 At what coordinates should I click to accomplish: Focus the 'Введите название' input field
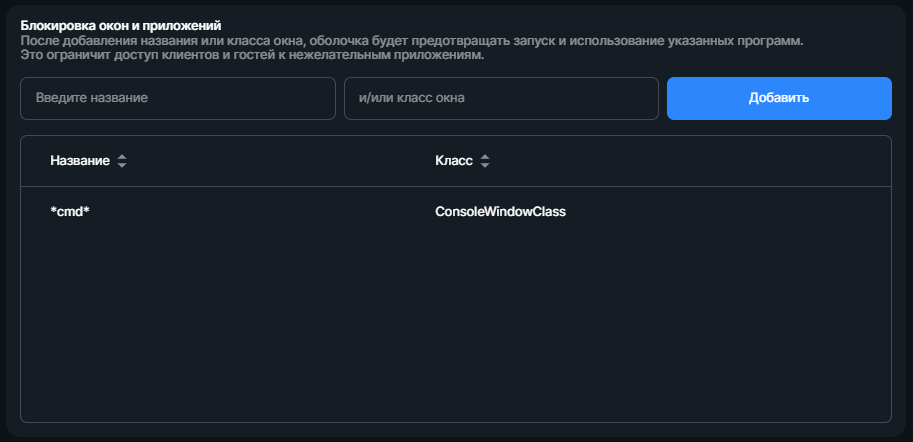(178, 98)
